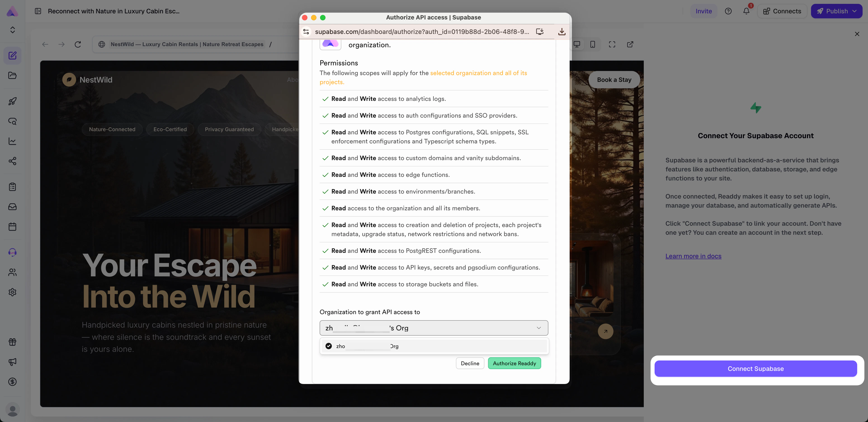This screenshot has height=422, width=868.
Task: Open the notifications bell
Action: tap(746, 11)
